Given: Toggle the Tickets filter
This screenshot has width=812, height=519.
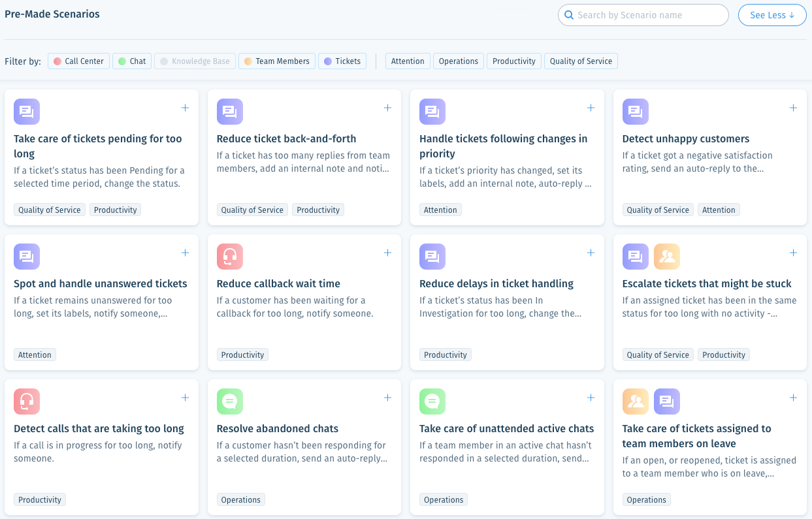Looking at the screenshot, I should (342, 61).
